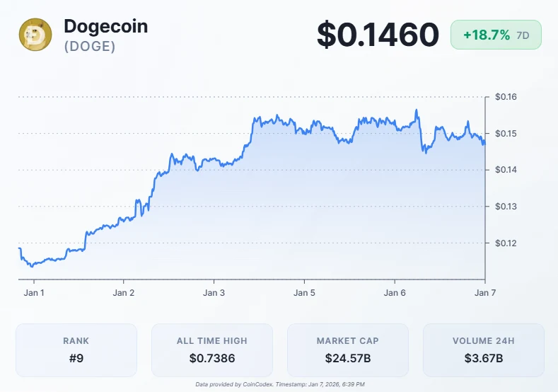
Task: Click the Jan 2 date label
Action: click(124, 292)
